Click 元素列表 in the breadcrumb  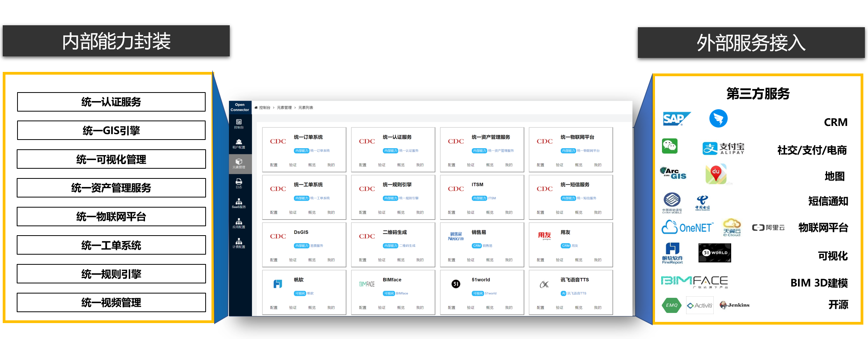306,108
